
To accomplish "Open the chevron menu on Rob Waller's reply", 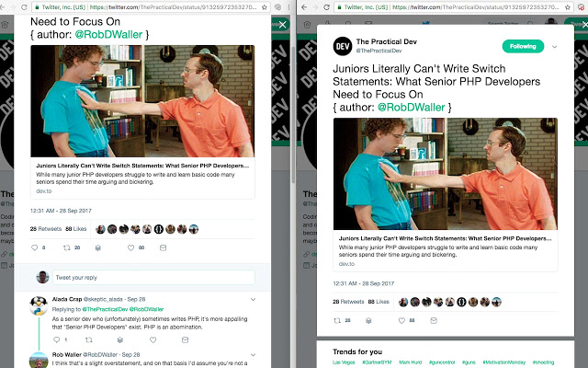I will point(254,354).
